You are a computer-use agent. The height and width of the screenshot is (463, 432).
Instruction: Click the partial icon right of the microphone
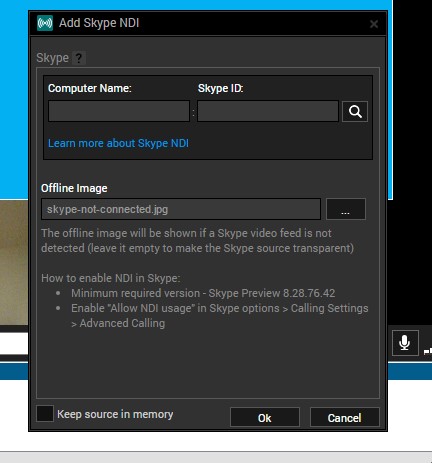[x=428, y=350]
